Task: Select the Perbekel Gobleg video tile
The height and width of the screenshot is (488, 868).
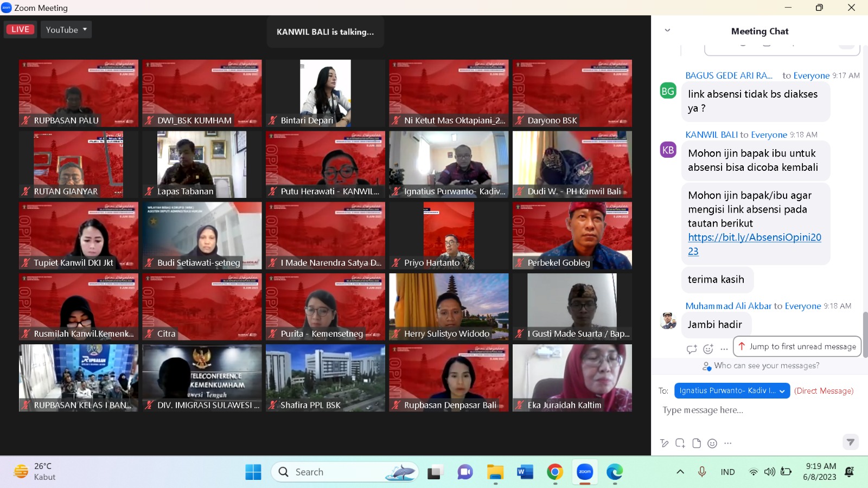Action: (x=572, y=235)
